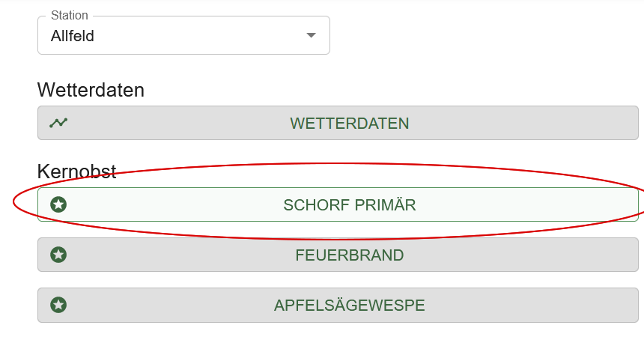The image size is (644, 337).
Task: Open the Station selector showing Allfeld
Action: [183, 35]
